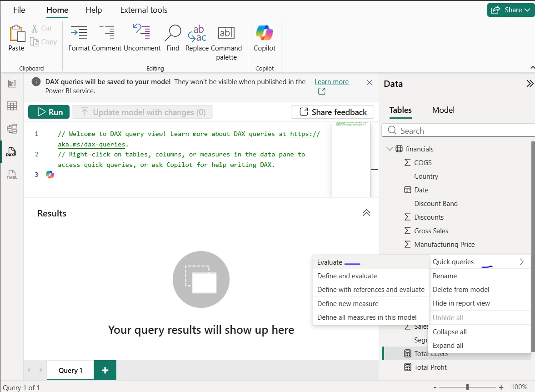Choose Collapse all in context menu
The height and width of the screenshot is (392, 535).
coord(480,332)
